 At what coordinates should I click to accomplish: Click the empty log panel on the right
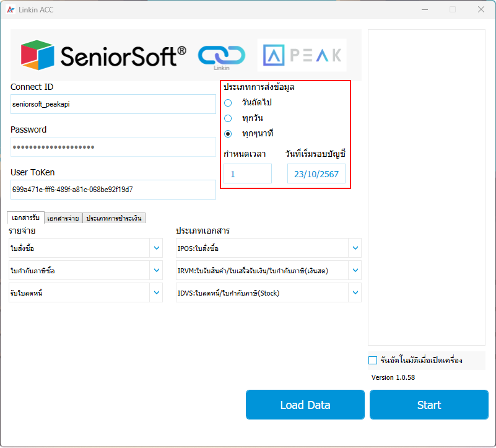click(x=427, y=187)
